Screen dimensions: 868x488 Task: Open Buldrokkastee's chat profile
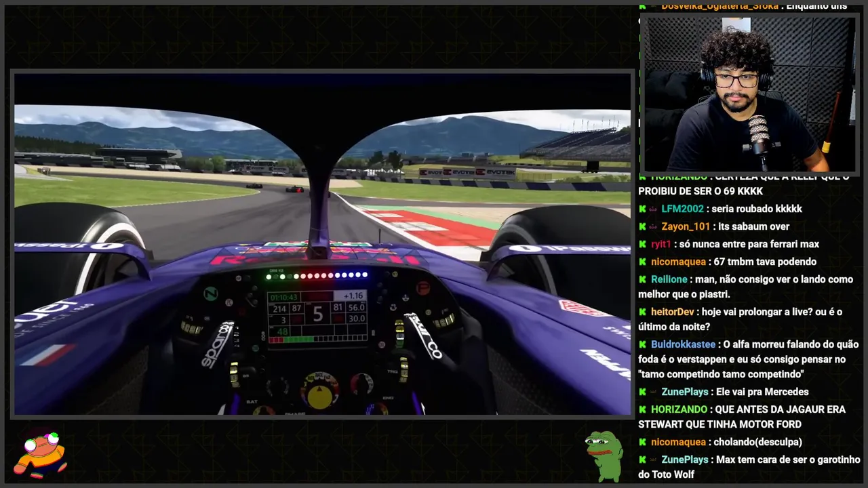tap(684, 344)
